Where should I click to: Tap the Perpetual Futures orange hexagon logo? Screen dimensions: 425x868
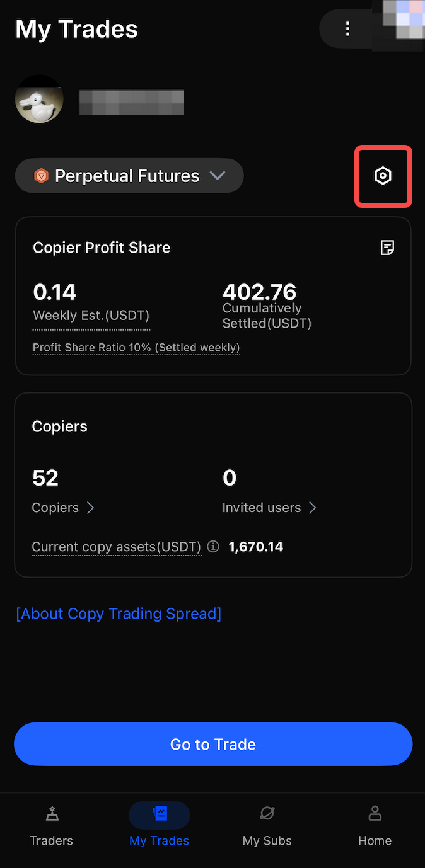42,176
